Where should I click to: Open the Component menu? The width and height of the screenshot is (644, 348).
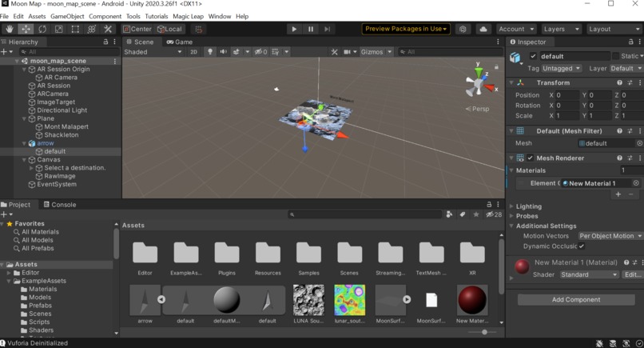[x=105, y=17]
